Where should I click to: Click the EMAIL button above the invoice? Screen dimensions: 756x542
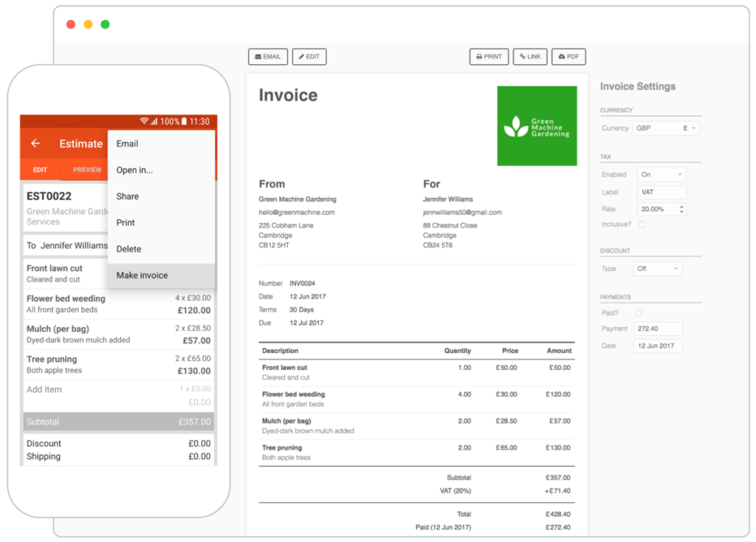[x=267, y=56]
